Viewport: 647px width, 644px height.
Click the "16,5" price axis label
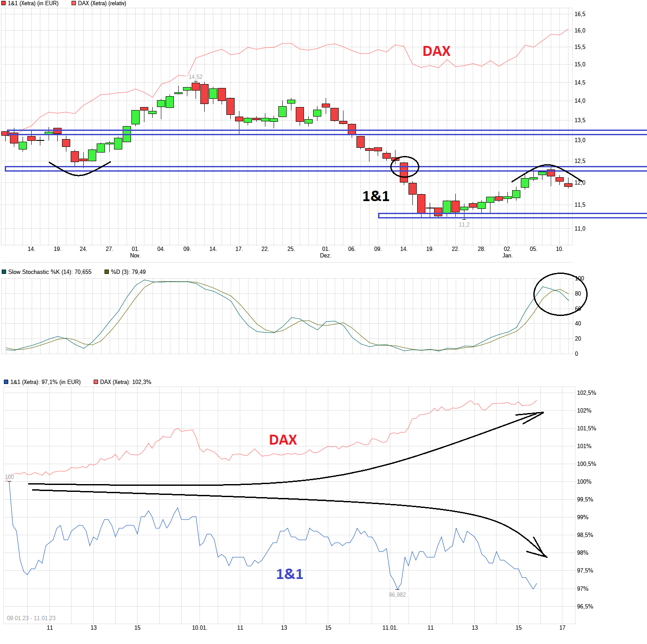click(x=580, y=14)
